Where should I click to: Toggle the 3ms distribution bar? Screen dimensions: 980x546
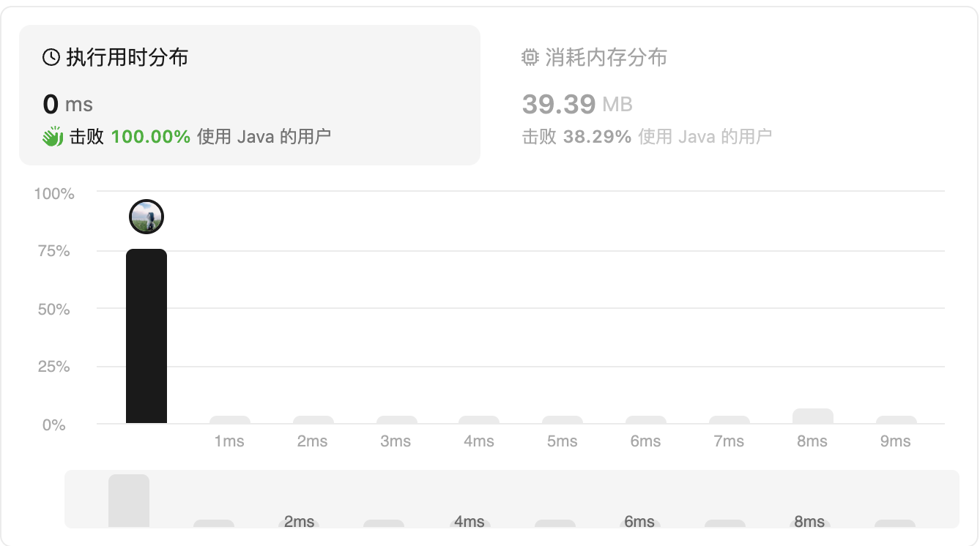click(x=396, y=419)
